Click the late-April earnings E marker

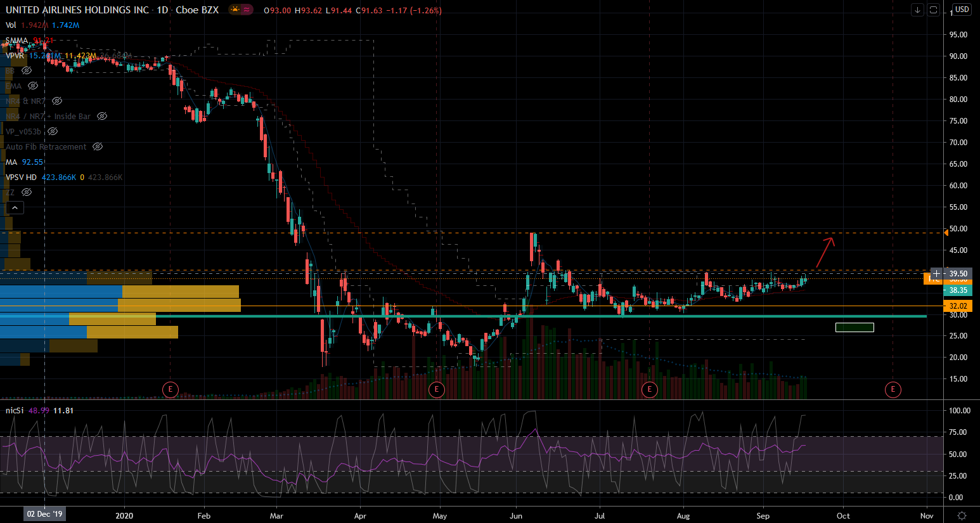point(436,389)
